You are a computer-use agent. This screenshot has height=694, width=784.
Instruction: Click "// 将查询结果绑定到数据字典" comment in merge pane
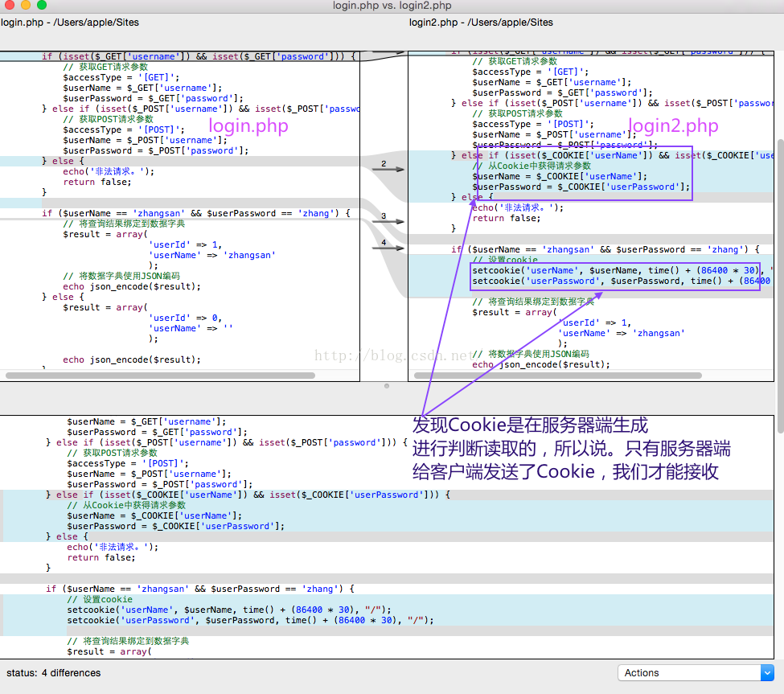[x=128, y=641]
